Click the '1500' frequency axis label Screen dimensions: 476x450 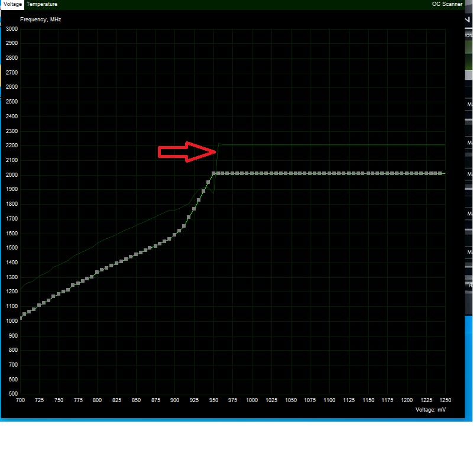(12, 247)
